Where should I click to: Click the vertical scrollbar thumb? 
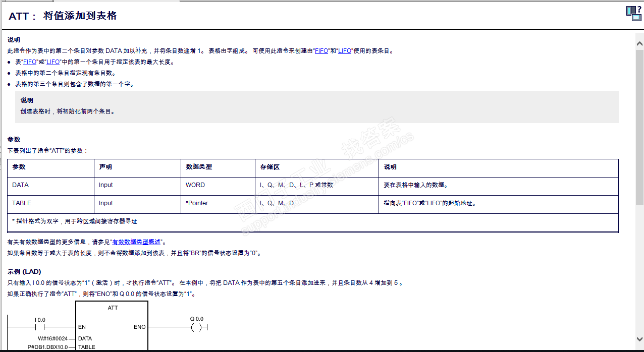(x=639, y=127)
